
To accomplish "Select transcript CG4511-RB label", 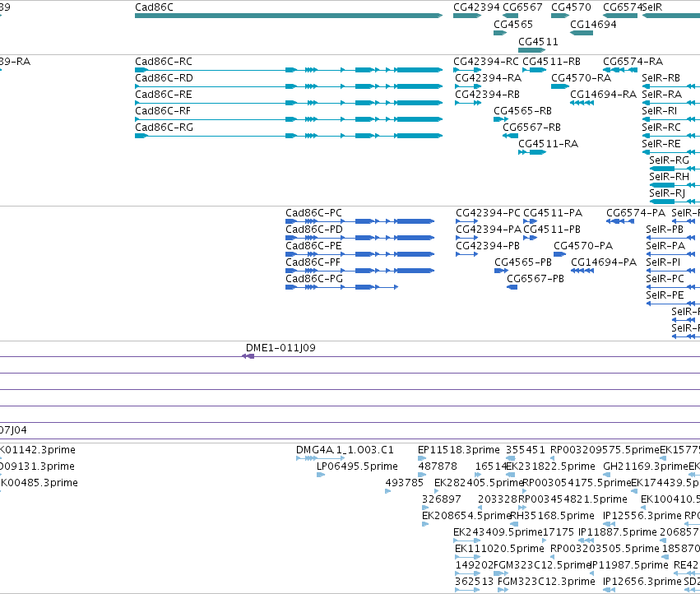I will click(551, 61).
